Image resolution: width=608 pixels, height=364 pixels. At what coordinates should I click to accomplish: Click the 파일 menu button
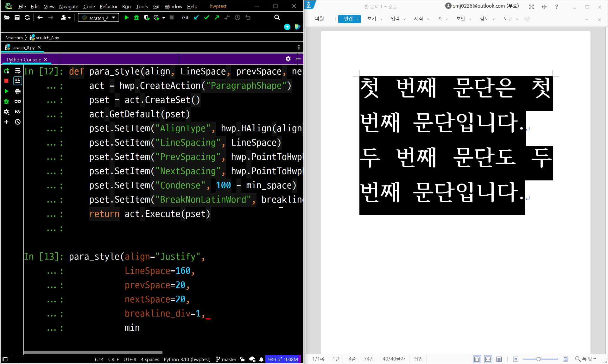point(319,19)
